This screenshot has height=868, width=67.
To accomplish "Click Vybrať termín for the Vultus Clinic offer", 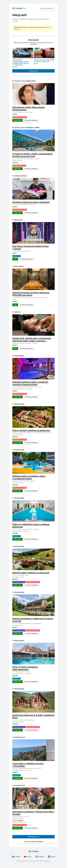I will coord(17,120).
